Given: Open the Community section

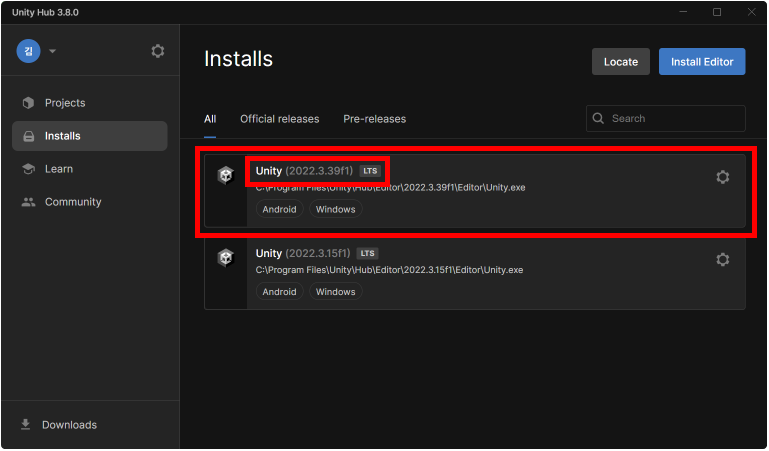Looking at the screenshot, I should (x=90, y=202).
